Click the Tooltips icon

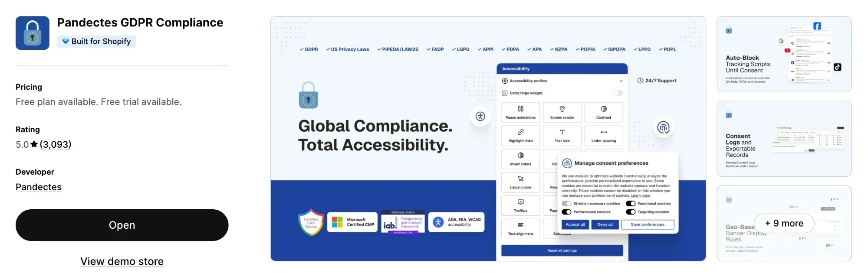(520, 202)
